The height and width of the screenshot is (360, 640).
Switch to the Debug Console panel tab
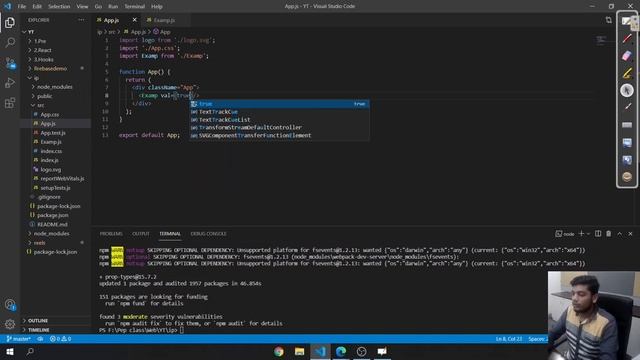pyautogui.click(x=208, y=234)
